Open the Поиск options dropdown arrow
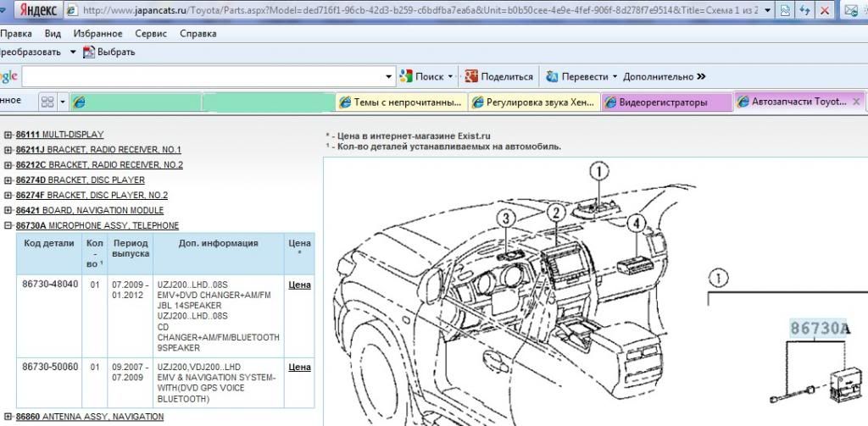 pyautogui.click(x=450, y=76)
